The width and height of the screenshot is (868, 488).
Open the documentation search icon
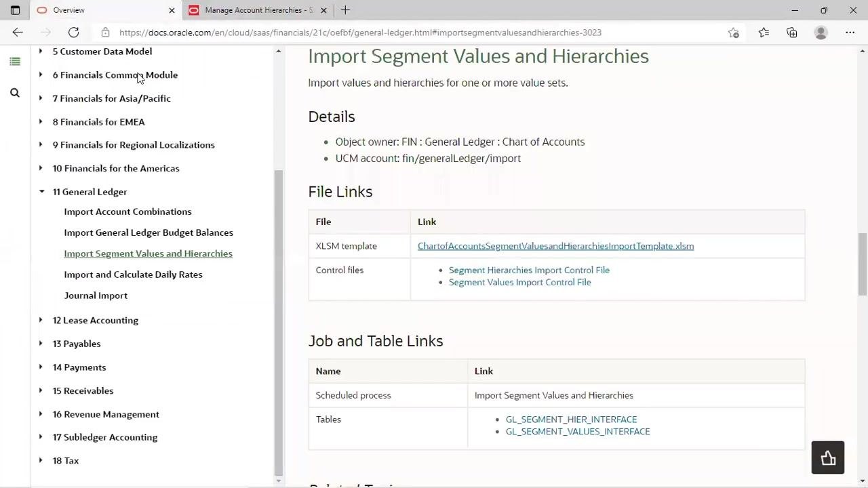point(15,93)
